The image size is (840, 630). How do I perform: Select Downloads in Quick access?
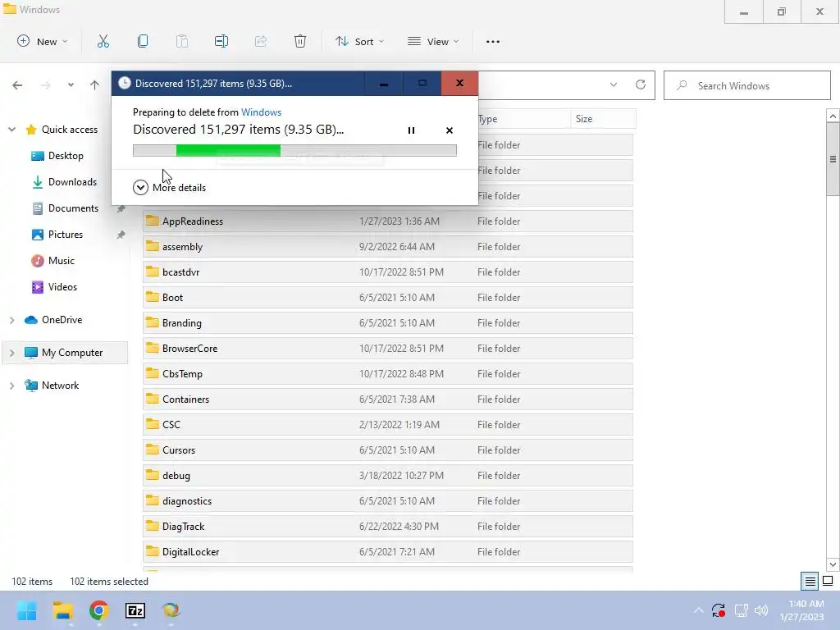[x=72, y=182]
